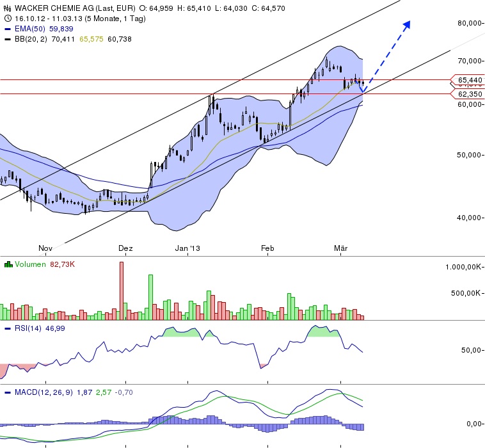Click the 50,000 price axis label

pyautogui.click(x=470, y=155)
